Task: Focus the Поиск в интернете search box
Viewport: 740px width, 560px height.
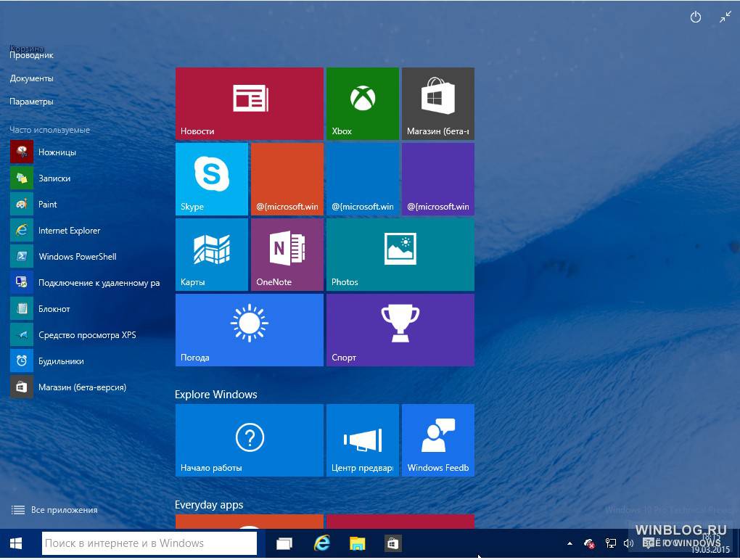Action: point(149,543)
